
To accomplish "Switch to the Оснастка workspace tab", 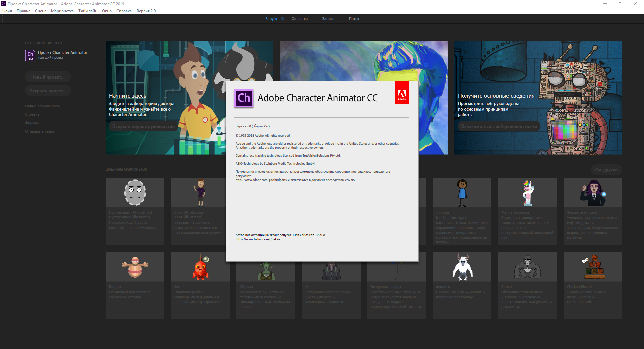I will pyautogui.click(x=300, y=19).
